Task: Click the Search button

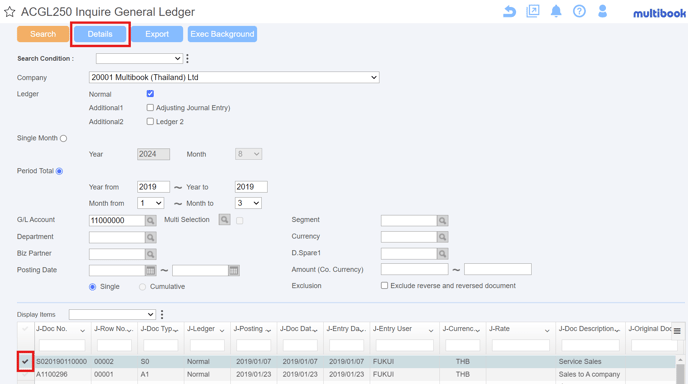Action: 43,34
